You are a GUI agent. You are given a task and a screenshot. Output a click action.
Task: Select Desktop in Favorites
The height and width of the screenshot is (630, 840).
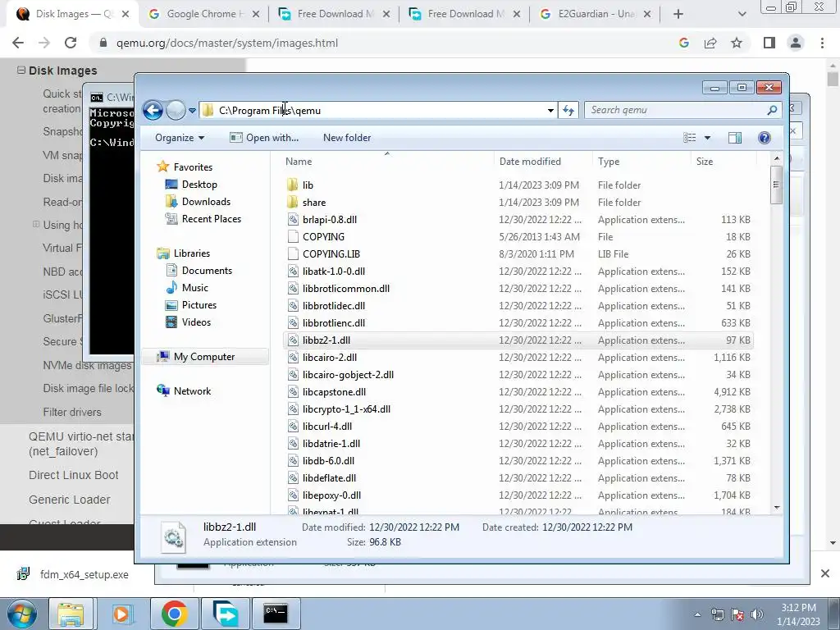click(199, 185)
